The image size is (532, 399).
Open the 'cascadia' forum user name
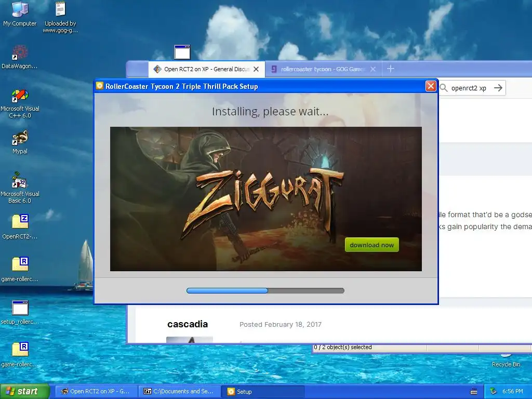coord(187,324)
